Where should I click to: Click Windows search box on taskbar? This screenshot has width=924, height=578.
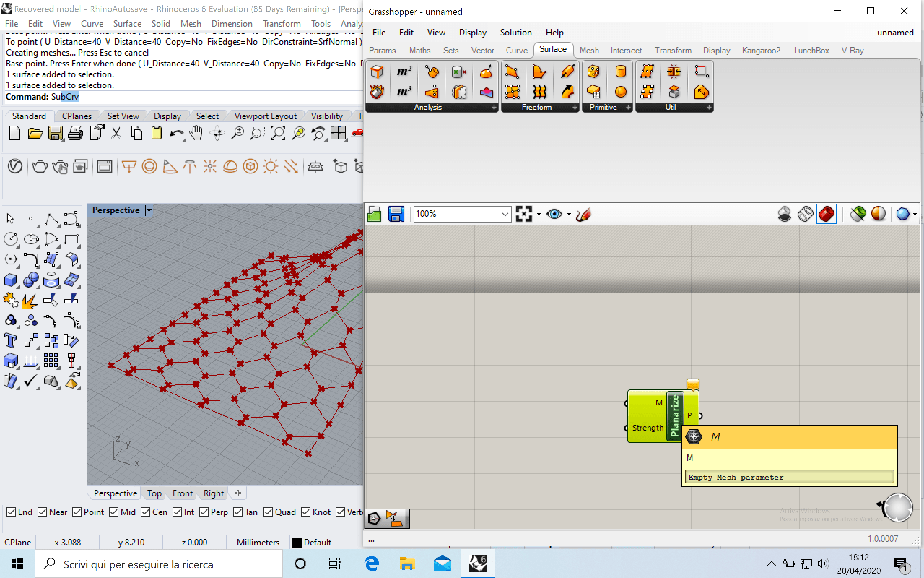click(159, 564)
